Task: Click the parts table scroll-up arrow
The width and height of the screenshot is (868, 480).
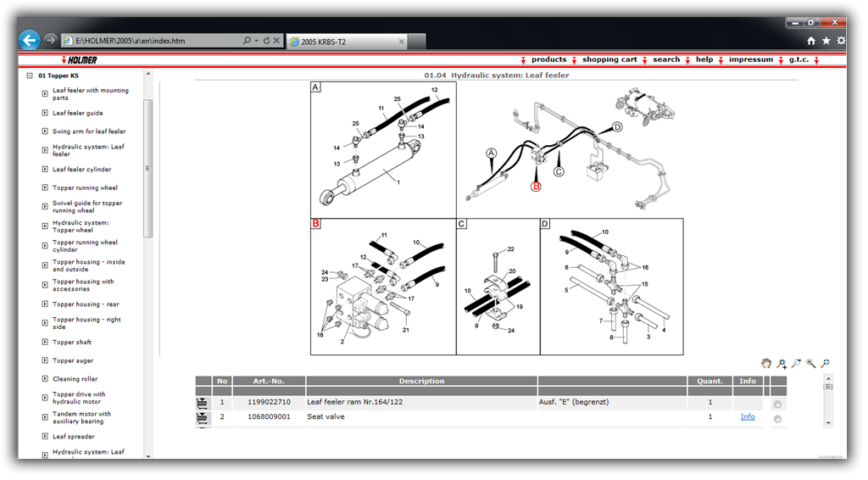Action: [829, 378]
